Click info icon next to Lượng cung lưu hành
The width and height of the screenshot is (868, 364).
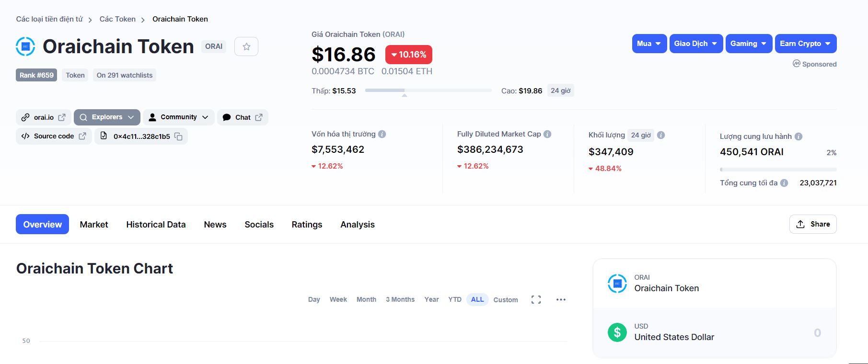click(799, 136)
